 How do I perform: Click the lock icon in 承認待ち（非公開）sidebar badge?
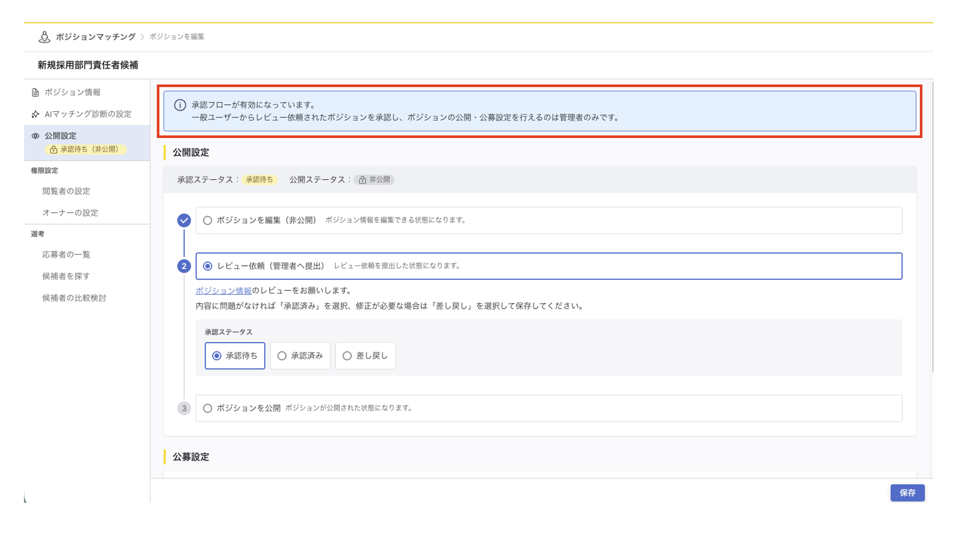pyautogui.click(x=54, y=149)
